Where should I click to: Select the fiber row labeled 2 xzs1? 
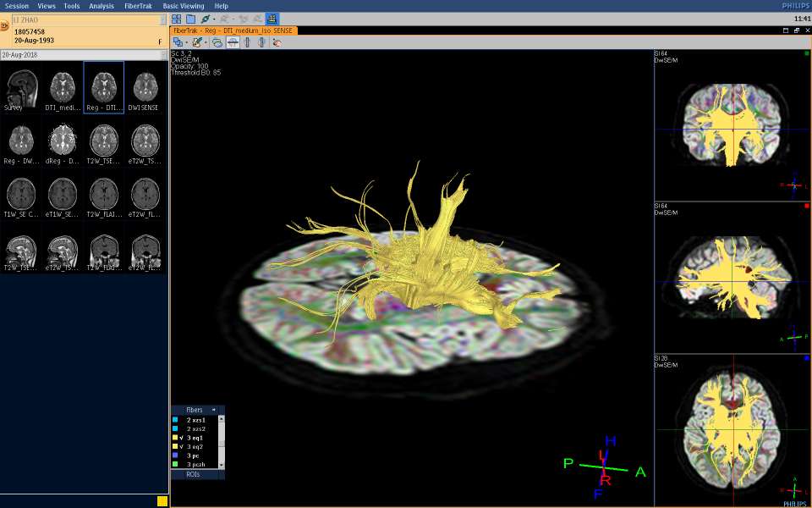click(x=195, y=421)
